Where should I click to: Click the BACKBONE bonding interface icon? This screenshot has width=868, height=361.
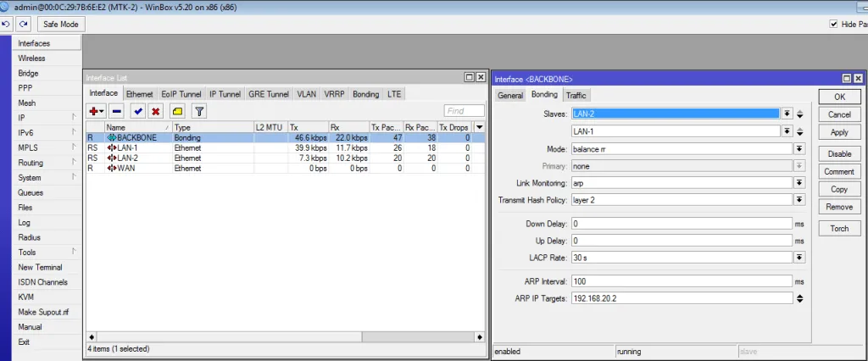point(111,137)
